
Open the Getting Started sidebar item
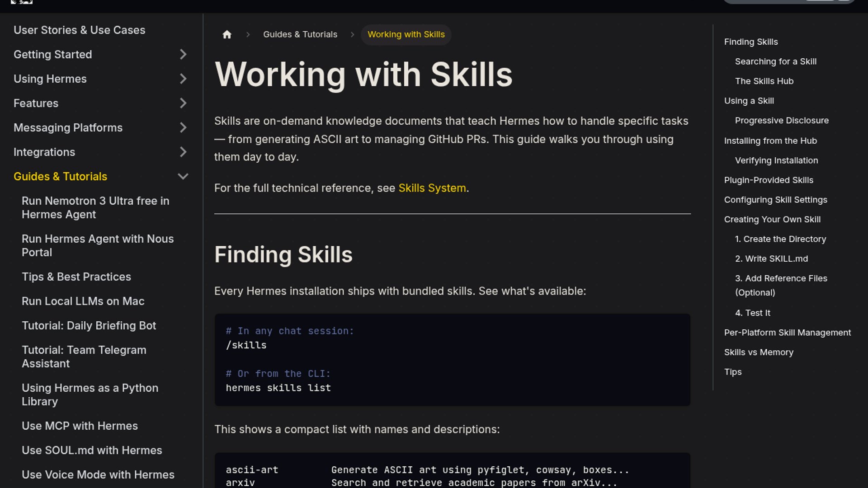[53, 54]
